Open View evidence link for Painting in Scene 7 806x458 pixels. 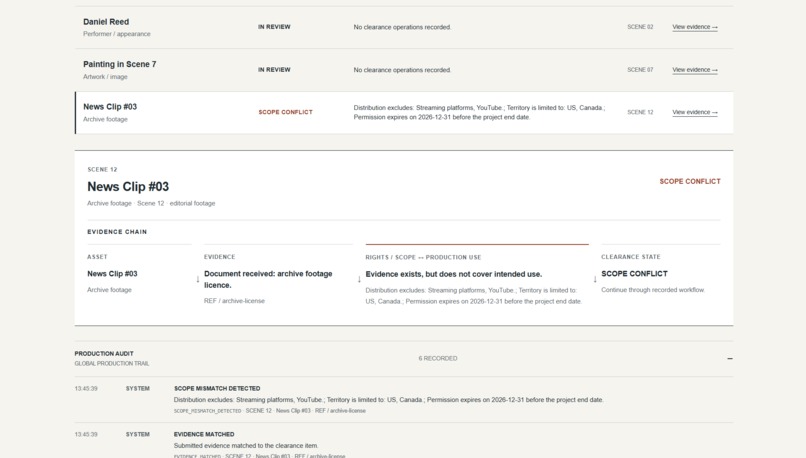[694, 69]
